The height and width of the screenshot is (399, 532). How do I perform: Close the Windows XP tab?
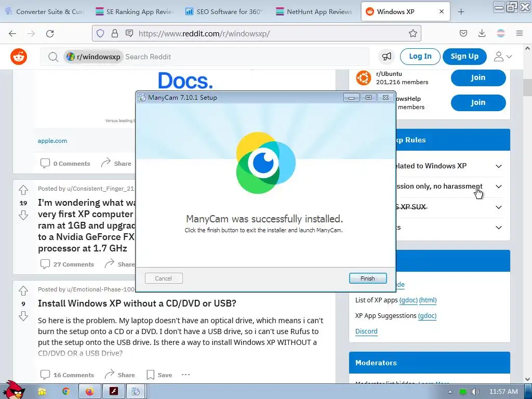click(442, 11)
